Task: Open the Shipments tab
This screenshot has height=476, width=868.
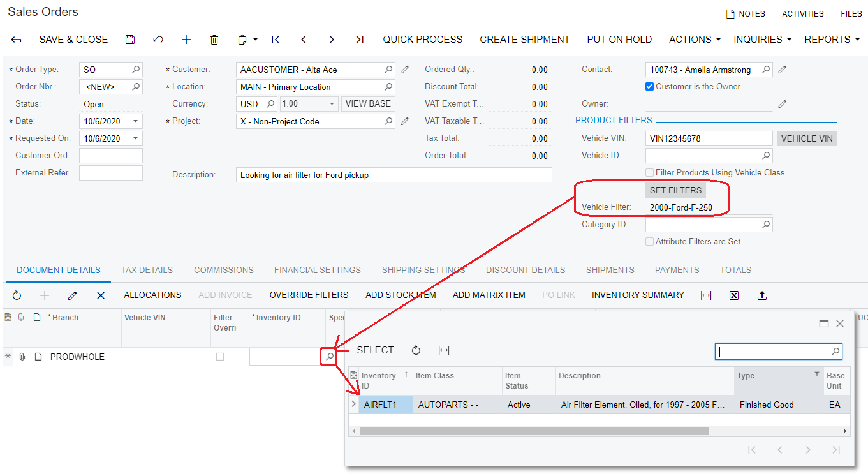Action: (610, 270)
